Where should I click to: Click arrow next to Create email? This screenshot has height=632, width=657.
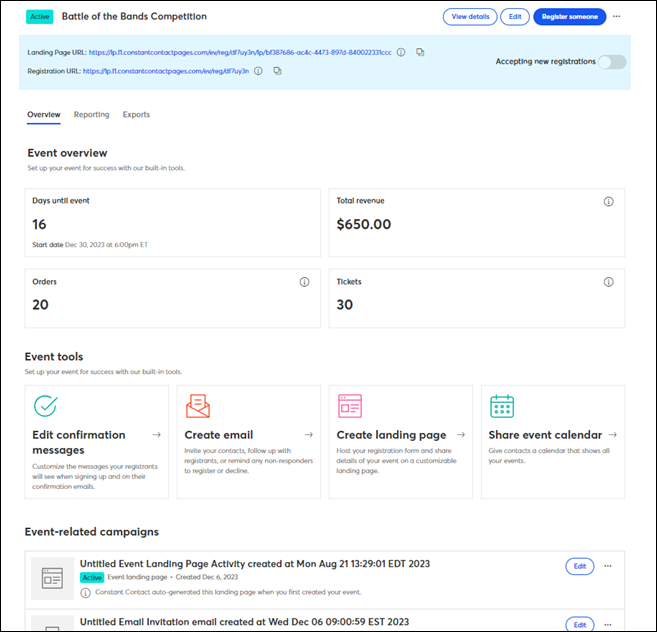(x=309, y=435)
